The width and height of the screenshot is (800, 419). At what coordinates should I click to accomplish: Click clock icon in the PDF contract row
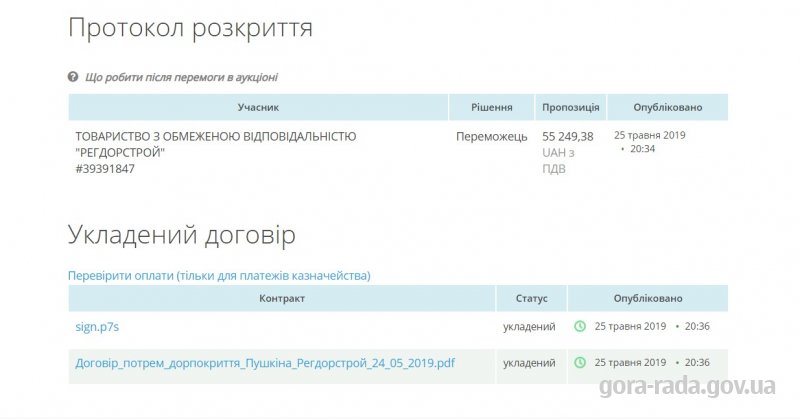[580, 362]
